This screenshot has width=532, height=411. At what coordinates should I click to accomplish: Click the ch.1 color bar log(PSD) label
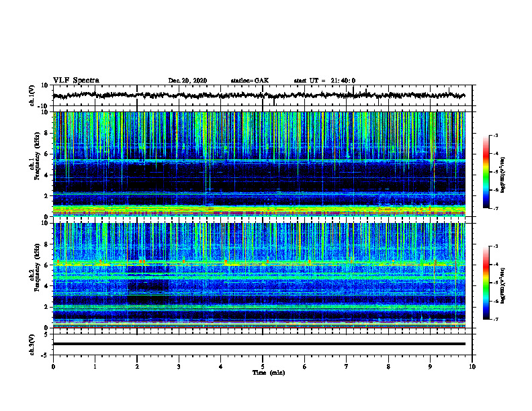503,175
